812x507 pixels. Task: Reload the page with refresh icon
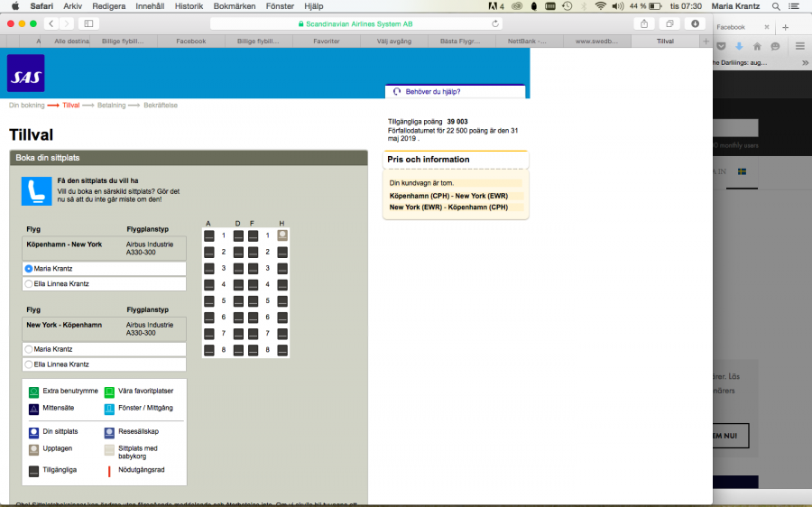pos(495,23)
